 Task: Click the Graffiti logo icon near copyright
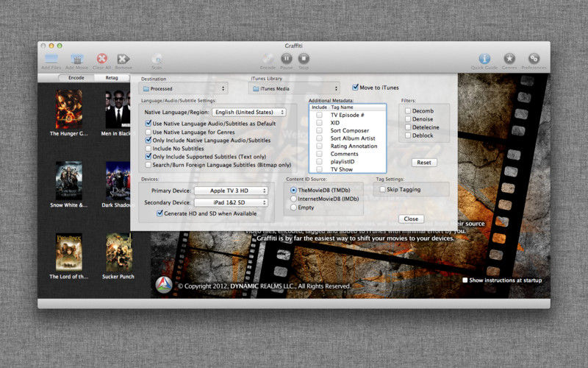(x=164, y=285)
